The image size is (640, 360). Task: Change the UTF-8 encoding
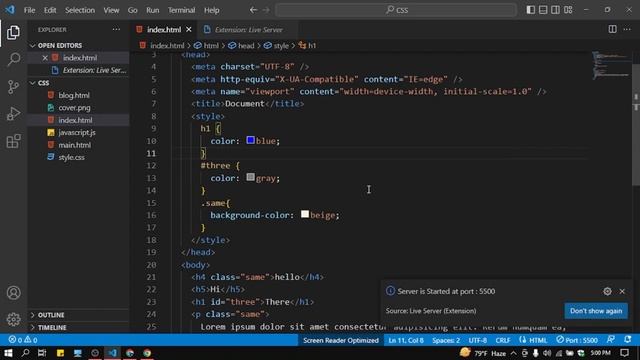[478, 340]
